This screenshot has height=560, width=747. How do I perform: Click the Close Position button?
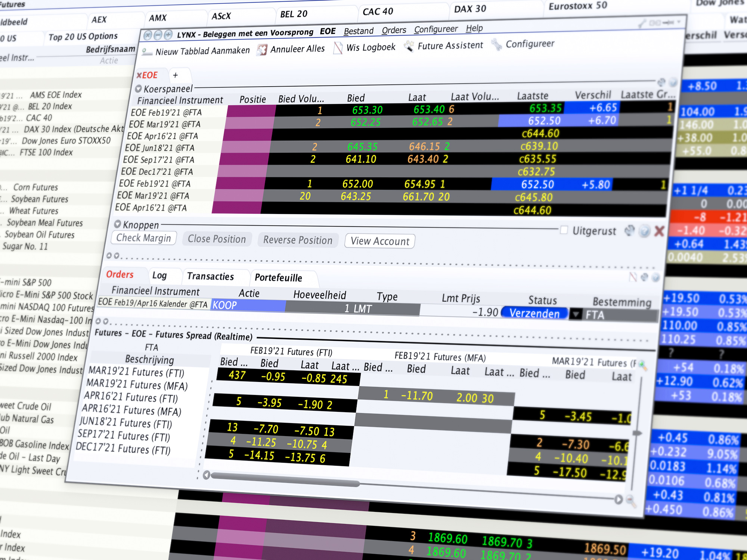coord(217,239)
